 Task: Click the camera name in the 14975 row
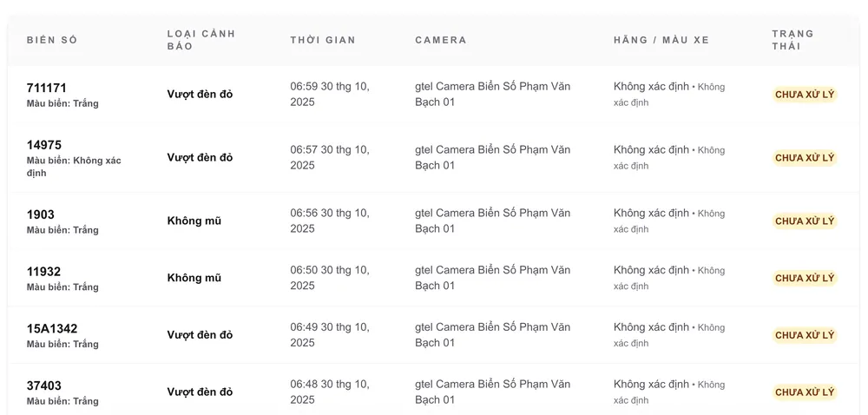(493, 157)
